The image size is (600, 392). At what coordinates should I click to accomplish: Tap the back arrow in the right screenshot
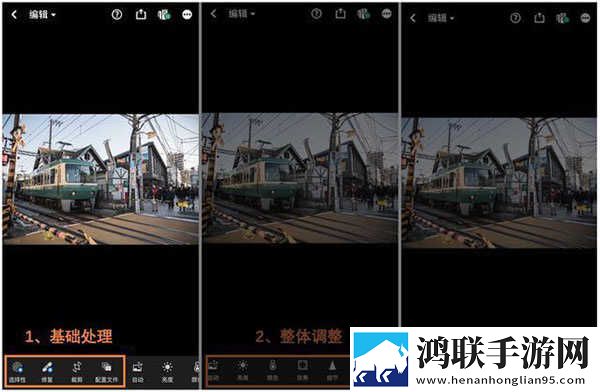[x=412, y=18]
